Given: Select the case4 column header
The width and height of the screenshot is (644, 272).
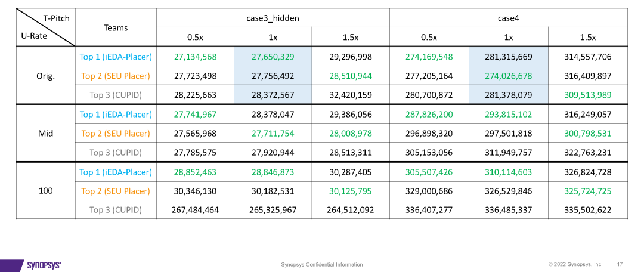Looking at the screenshot, I should [x=508, y=18].
